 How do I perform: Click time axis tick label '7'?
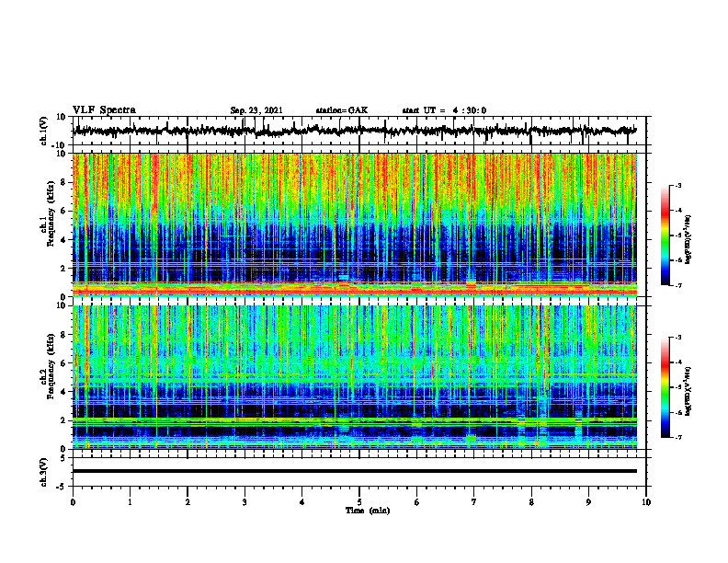click(x=474, y=502)
